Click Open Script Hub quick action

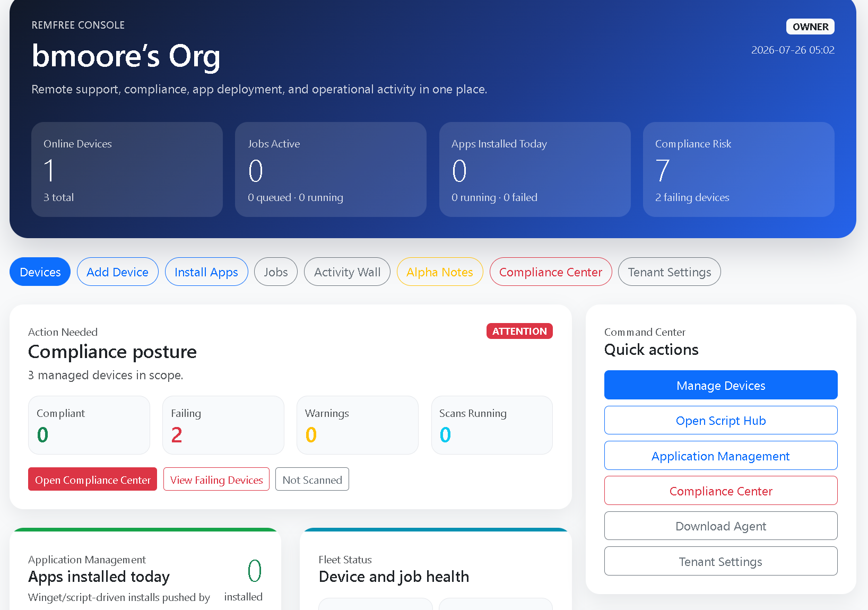click(x=721, y=420)
